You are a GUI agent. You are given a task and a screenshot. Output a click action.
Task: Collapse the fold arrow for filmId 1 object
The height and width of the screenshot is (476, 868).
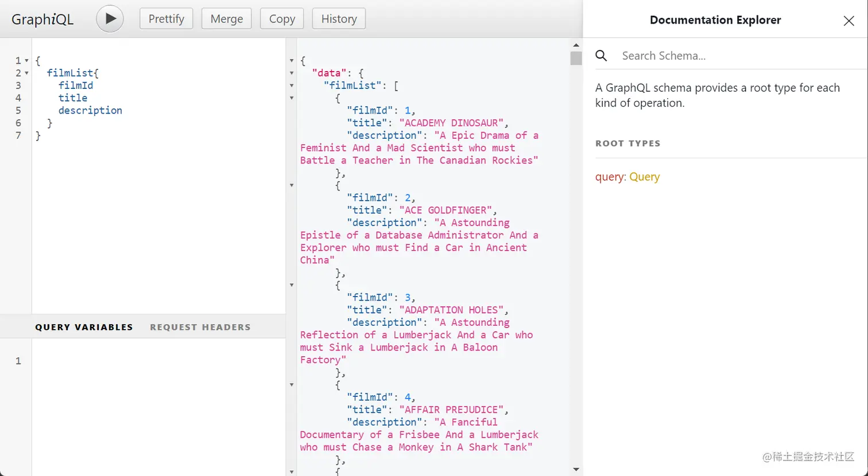pos(292,98)
